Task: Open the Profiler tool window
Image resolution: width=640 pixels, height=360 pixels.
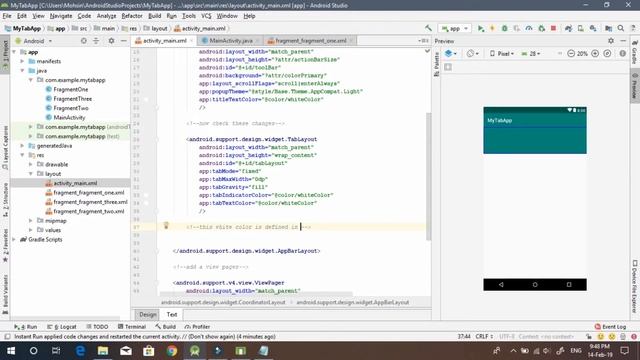Action: pos(197,327)
